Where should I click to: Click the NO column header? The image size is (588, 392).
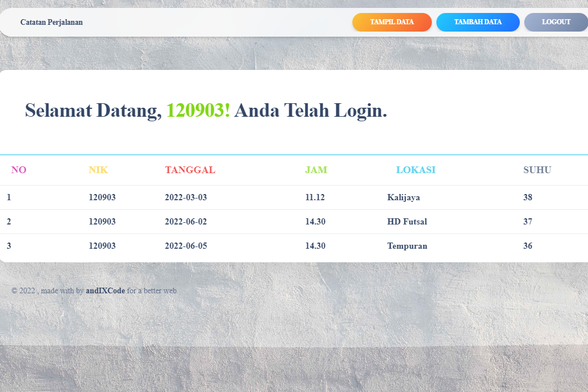[19, 170]
